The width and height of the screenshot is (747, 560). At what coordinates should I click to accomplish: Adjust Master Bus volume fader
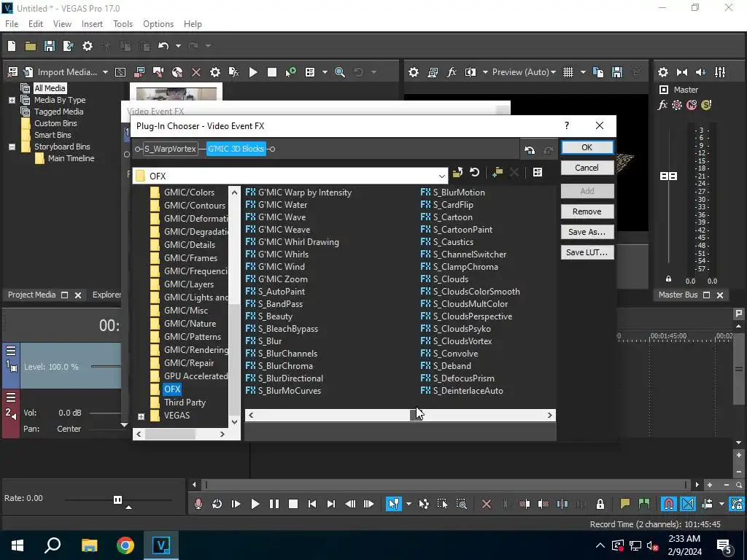[x=668, y=176]
